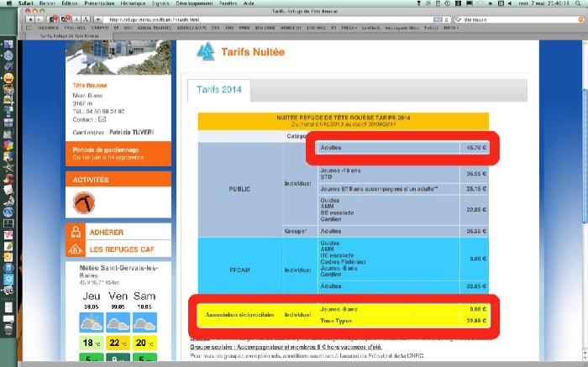Open the Édition menu

pos(70,3)
